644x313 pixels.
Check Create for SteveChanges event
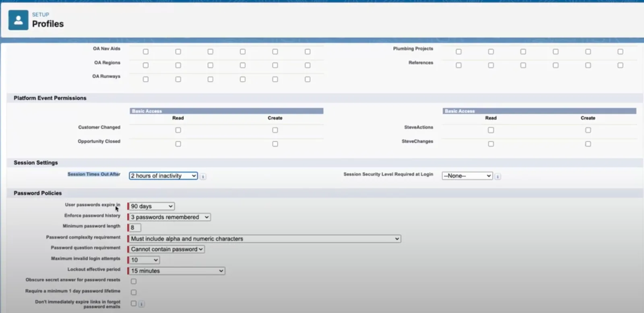point(588,144)
